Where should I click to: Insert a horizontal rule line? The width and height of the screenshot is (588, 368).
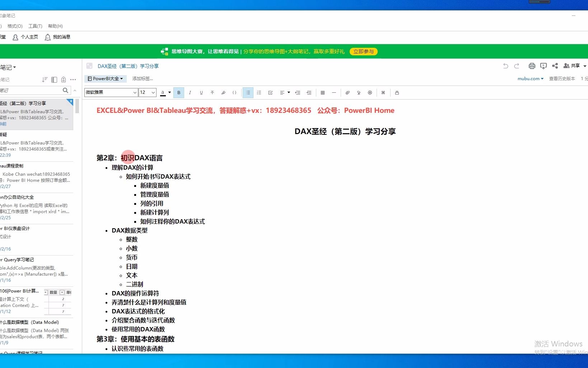[x=334, y=93]
